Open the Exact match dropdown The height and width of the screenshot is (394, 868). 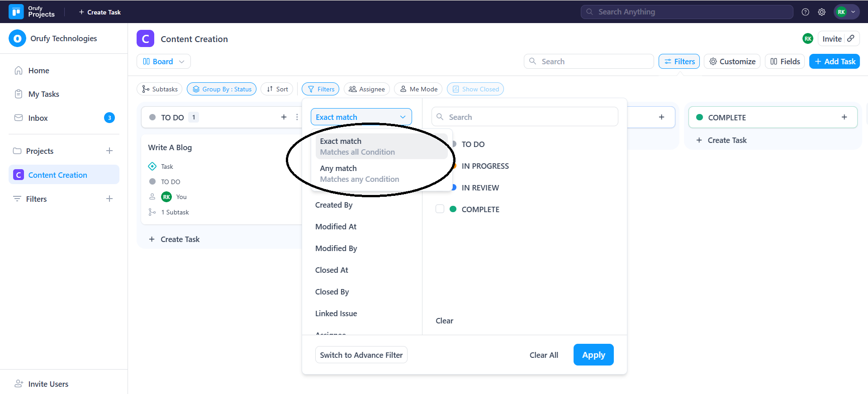361,117
